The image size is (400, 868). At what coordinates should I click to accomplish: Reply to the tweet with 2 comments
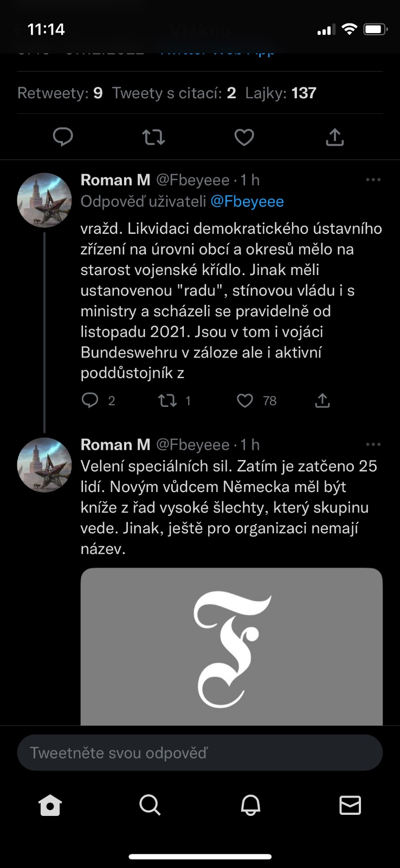[90, 400]
